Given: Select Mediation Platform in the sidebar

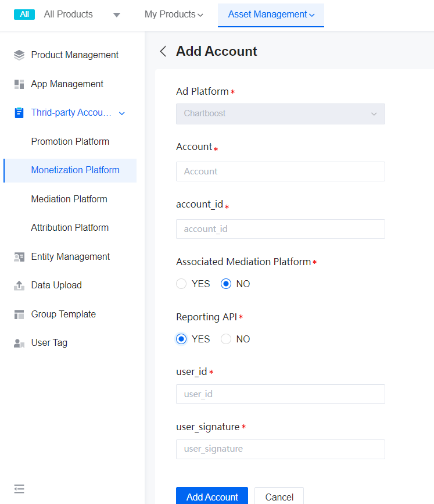Looking at the screenshot, I should [69, 199].
